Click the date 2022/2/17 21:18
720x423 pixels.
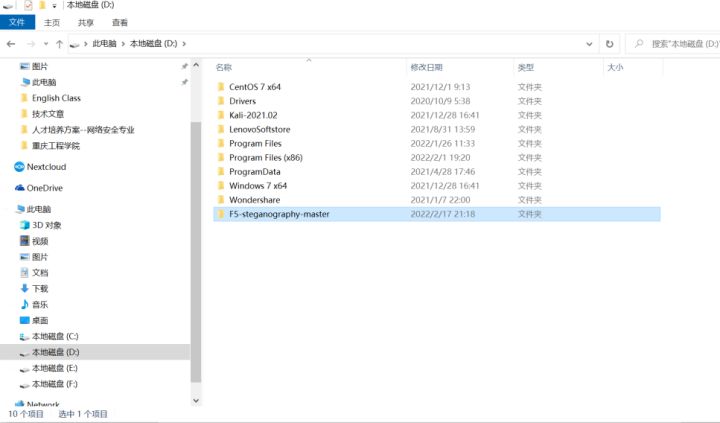(x=443, y=214)
